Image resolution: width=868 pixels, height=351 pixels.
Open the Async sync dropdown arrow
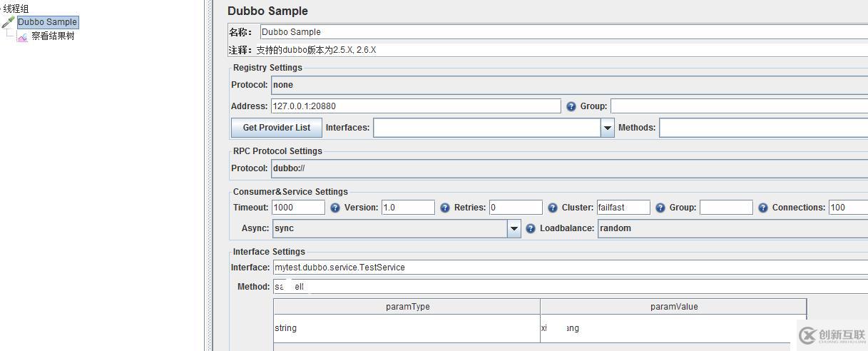[514, 228]
